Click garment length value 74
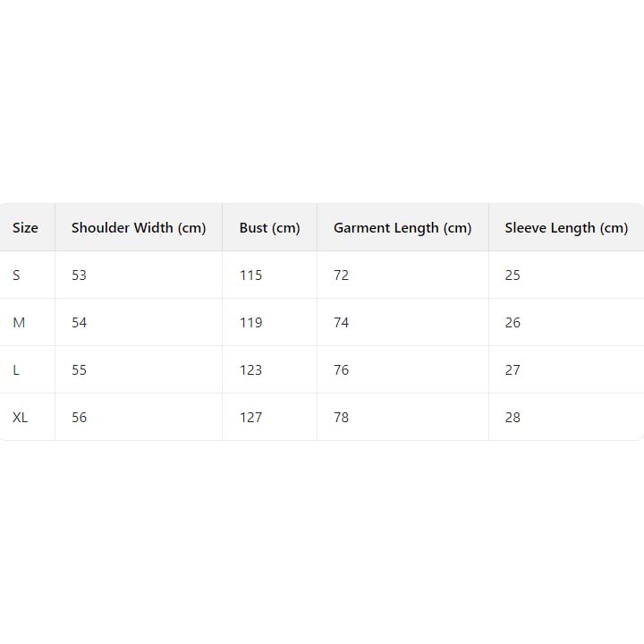644x644 pixels. click(341, 322)
